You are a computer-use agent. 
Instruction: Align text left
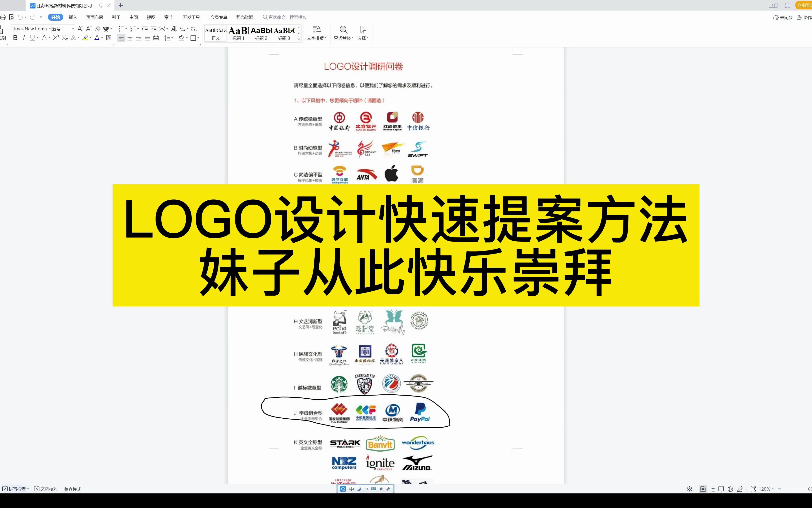121,38
